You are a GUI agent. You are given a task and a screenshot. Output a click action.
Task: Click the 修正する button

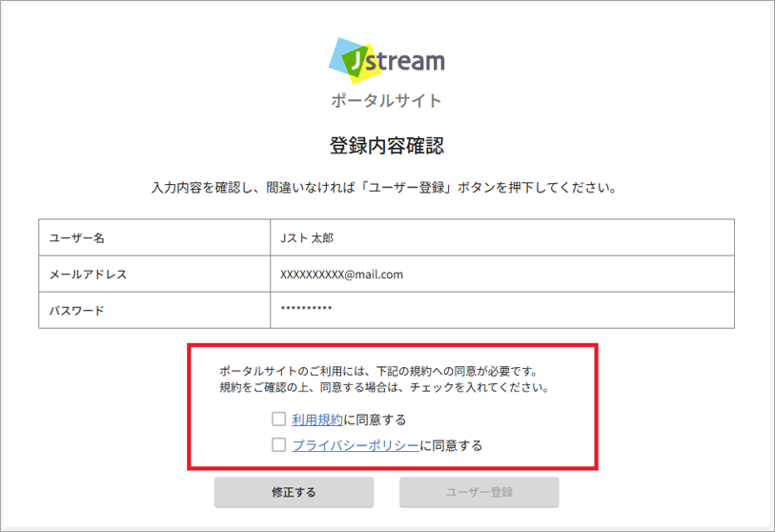click(295, 492)
